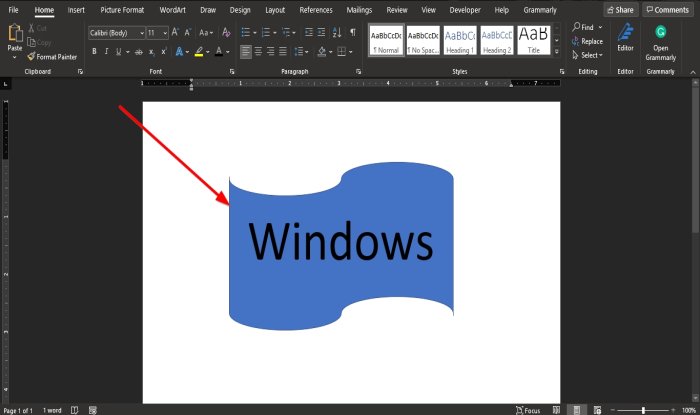Toggle Bold formatting

coord(94,52)
